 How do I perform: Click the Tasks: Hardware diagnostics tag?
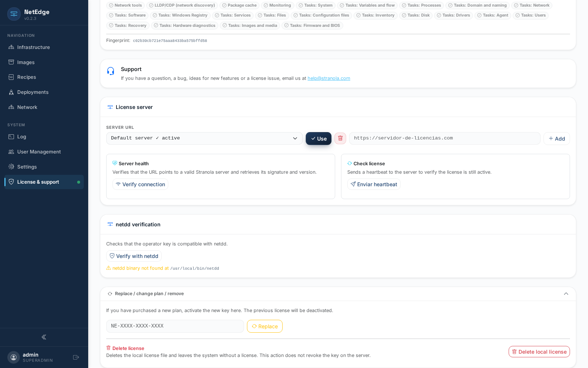(184, 26)
